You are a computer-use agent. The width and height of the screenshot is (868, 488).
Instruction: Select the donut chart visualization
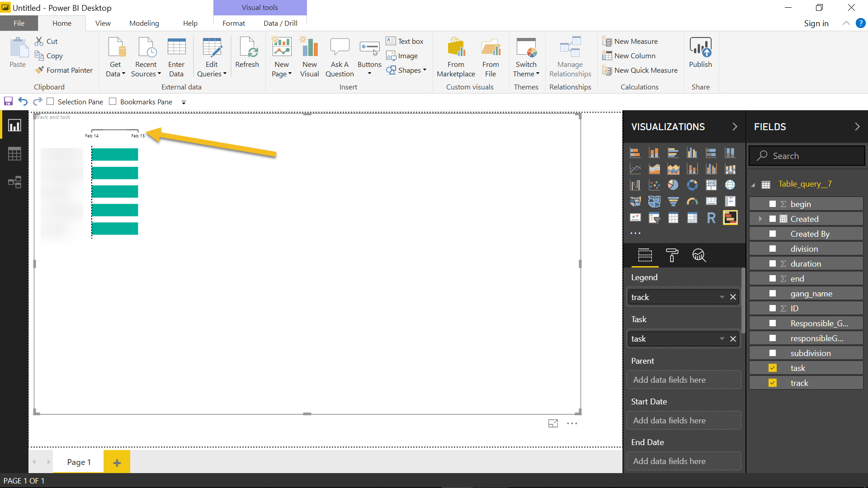pos(692,185)
